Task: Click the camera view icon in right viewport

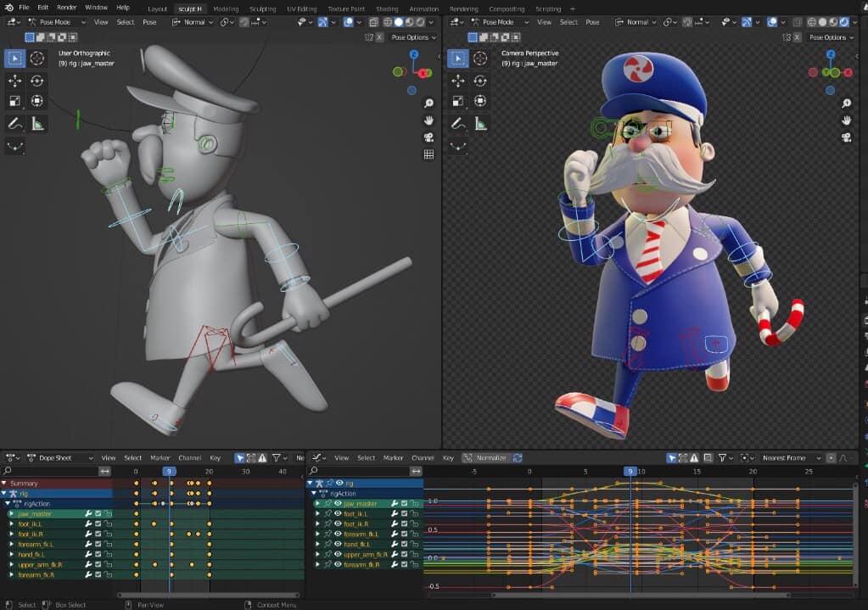Action: [847, 137]
